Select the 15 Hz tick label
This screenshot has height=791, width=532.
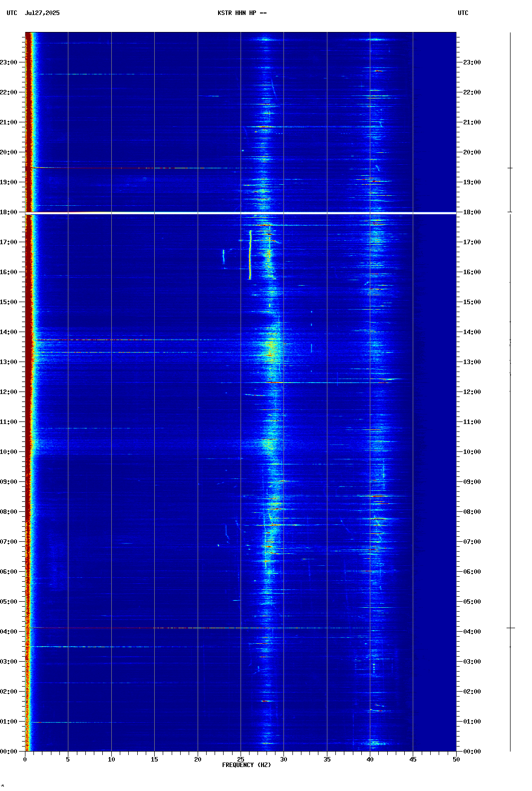point(154,760)
